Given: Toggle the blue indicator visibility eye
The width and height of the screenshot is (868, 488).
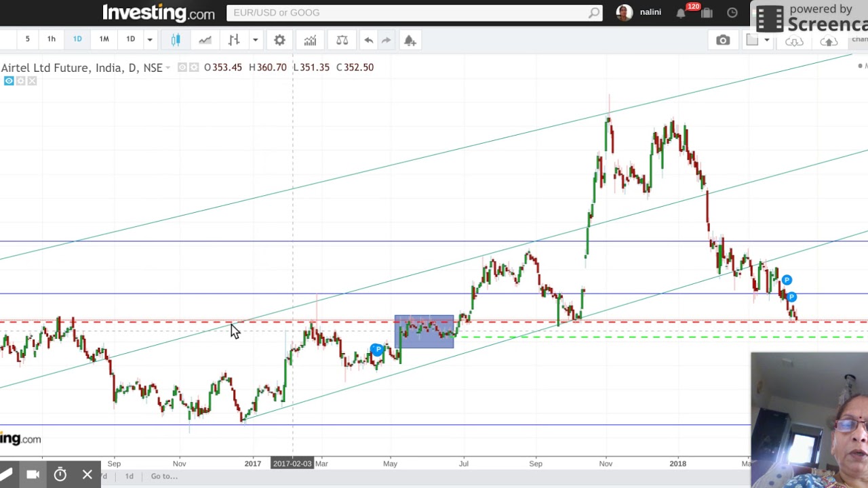Looking at the screenshot, I should (x=8, y=81).
